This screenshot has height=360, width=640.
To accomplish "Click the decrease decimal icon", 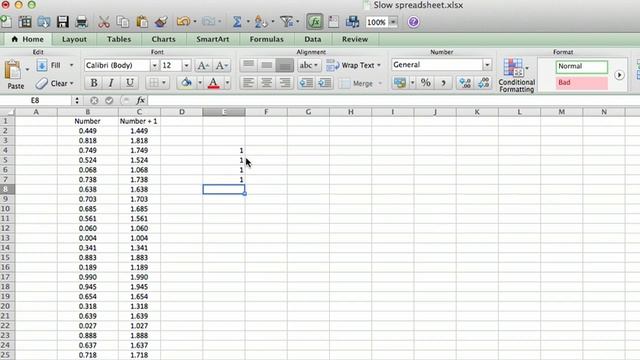I will [x=483, y=83].
